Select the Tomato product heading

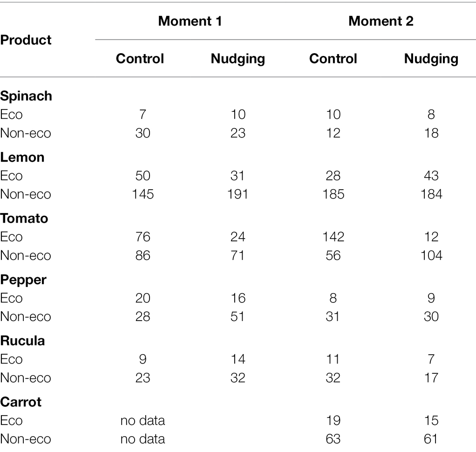(24, 218)
